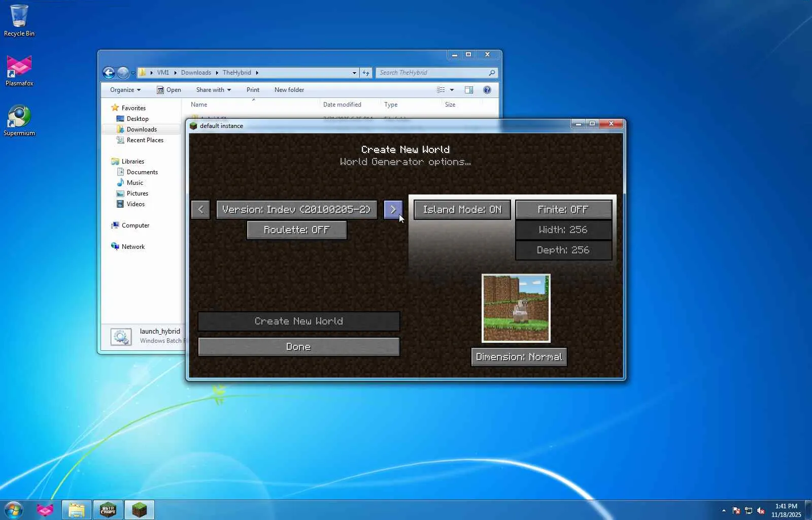The image size is (812, 520).
Task: Open the network tray icon
Action: [749, 510]
